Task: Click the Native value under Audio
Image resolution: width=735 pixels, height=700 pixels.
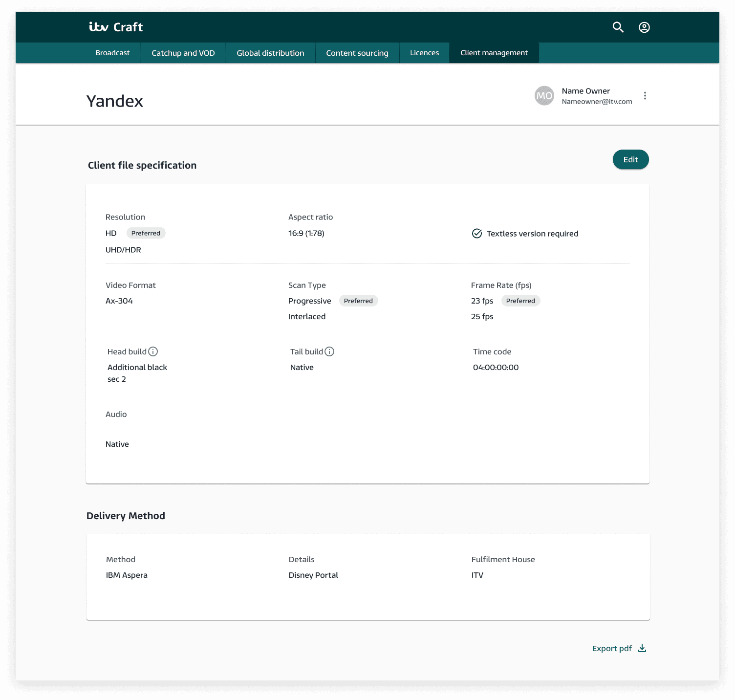Action: click(x=117, y=444)
